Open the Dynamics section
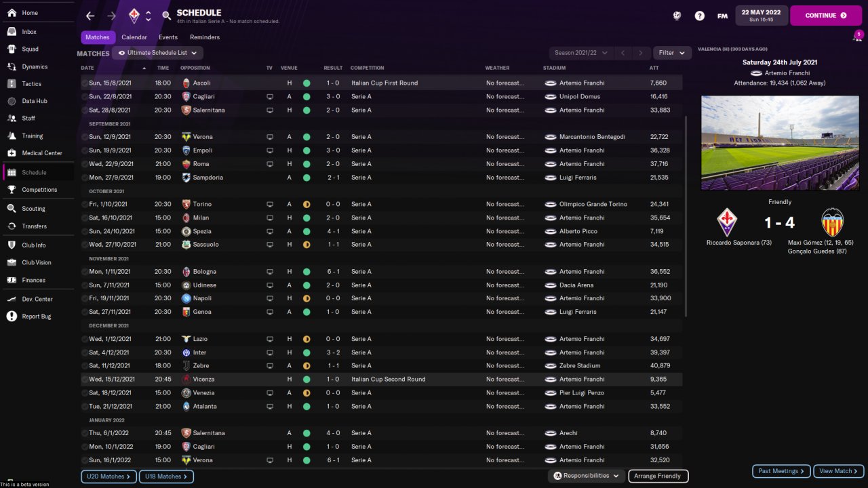 coord(37,67)
